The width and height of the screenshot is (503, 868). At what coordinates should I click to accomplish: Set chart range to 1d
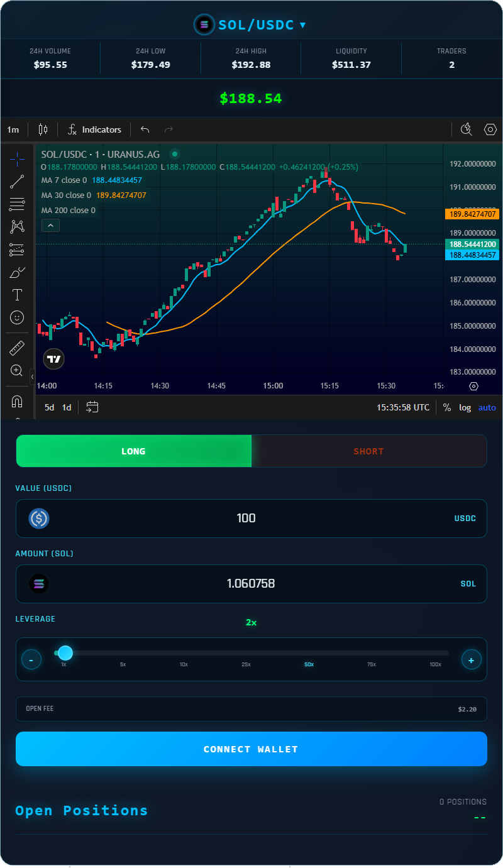(67, 407)
